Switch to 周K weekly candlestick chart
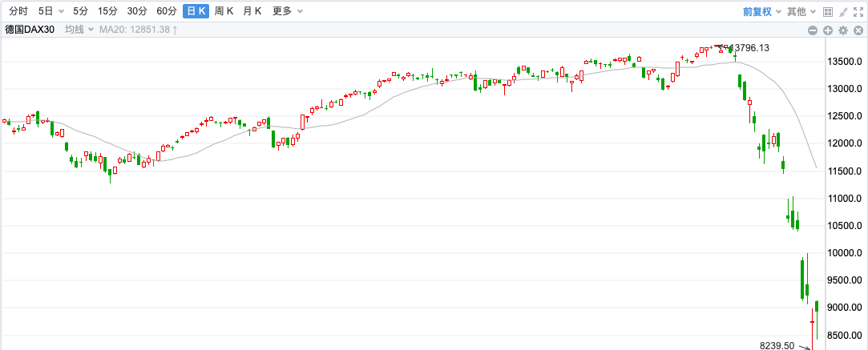 [x=224, y=11]
